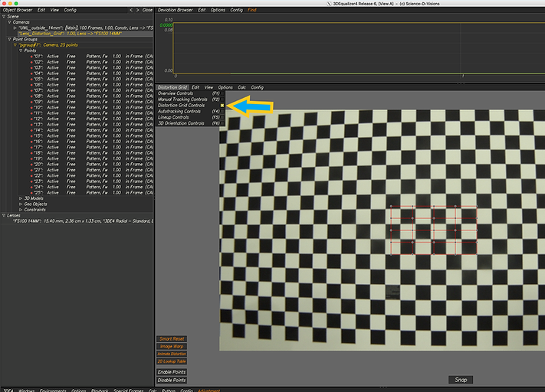Image resolution: width=545 pixels, height=392 pixels.
Task: Select the "24" point row text
Action: point(92,187)
